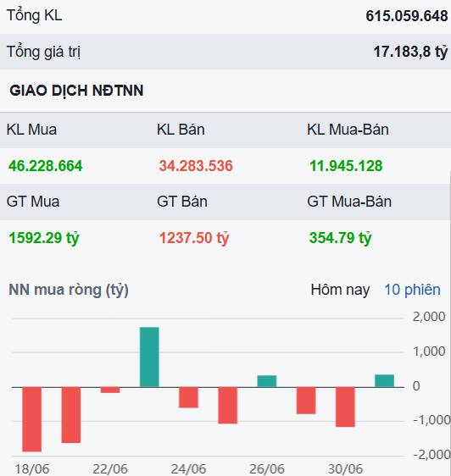Viewport: 451px width, 476px height.
Task: Click the -2,000 y-axis label
Action: pyautogui.click(x=432, y=455)
